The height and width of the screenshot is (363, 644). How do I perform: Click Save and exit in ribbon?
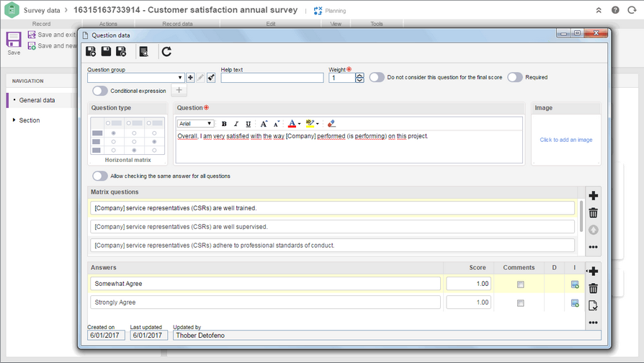point(52,35)
